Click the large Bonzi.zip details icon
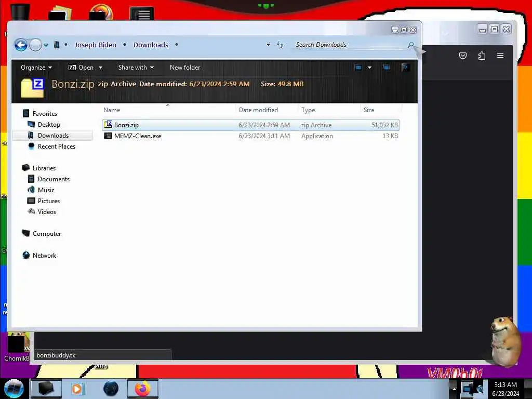Screen dimensions: 532x399 pyautogui.click(x=32, y=88)
